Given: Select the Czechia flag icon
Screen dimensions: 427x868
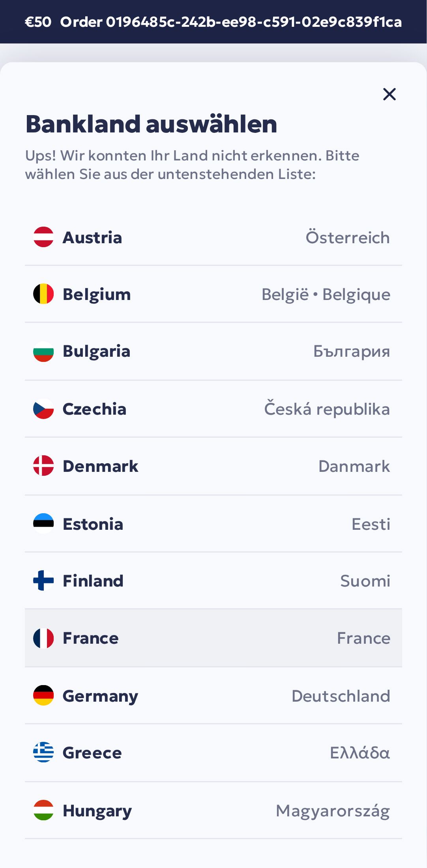Looking at the screenshot, I should (43, 409).
